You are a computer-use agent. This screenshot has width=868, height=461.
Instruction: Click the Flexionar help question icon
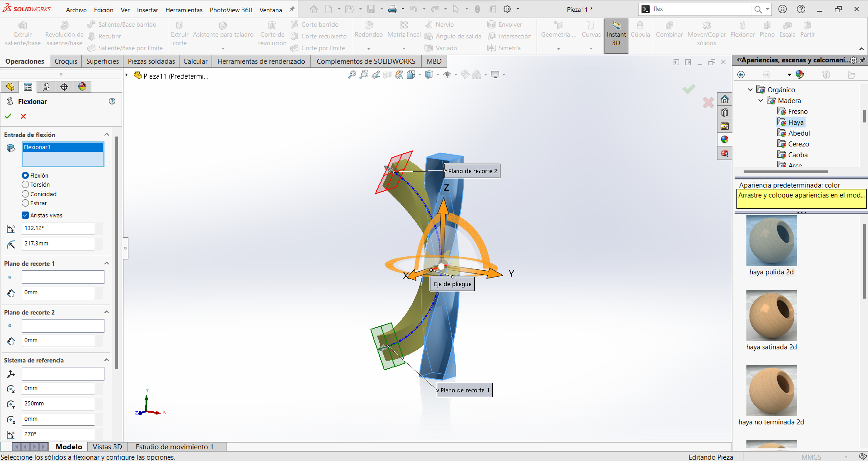click(x=112, y=102)
